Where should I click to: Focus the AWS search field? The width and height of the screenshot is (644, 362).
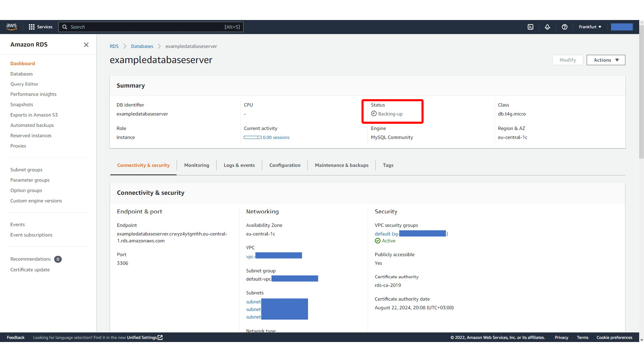click(x=151, y=27)
